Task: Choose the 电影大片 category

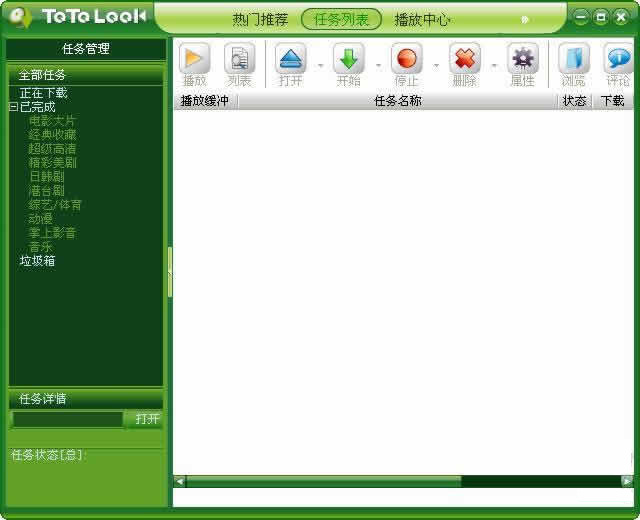Action: pyautogui.click(x=52, y=121)
